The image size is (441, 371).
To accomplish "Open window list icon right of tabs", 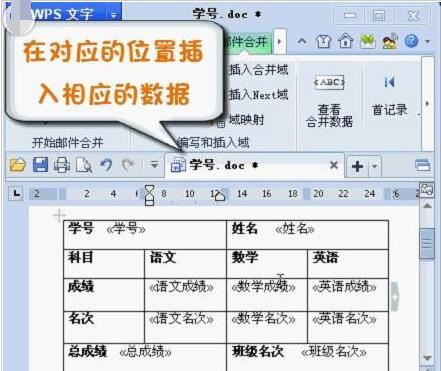I will coord(422,165).
